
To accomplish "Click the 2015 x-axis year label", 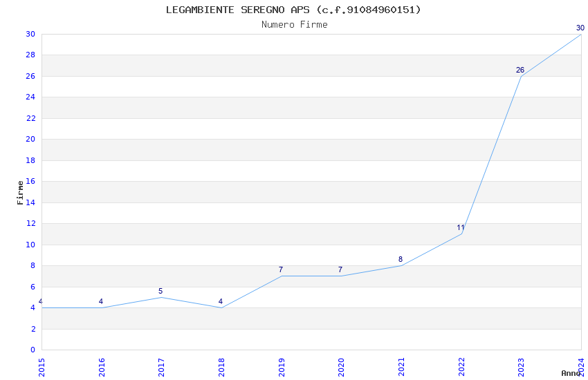I will (x=42, y=368).
